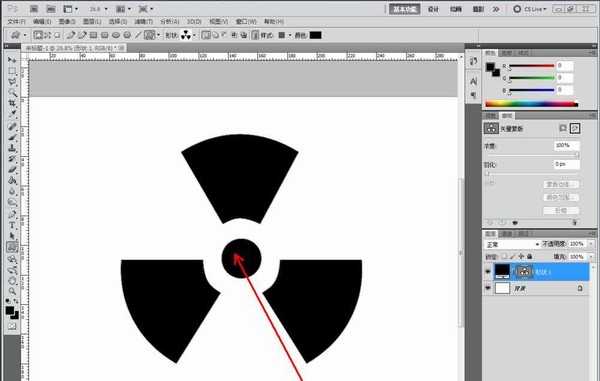Pick the Horizontal Type tool (T)

point(12,225)
